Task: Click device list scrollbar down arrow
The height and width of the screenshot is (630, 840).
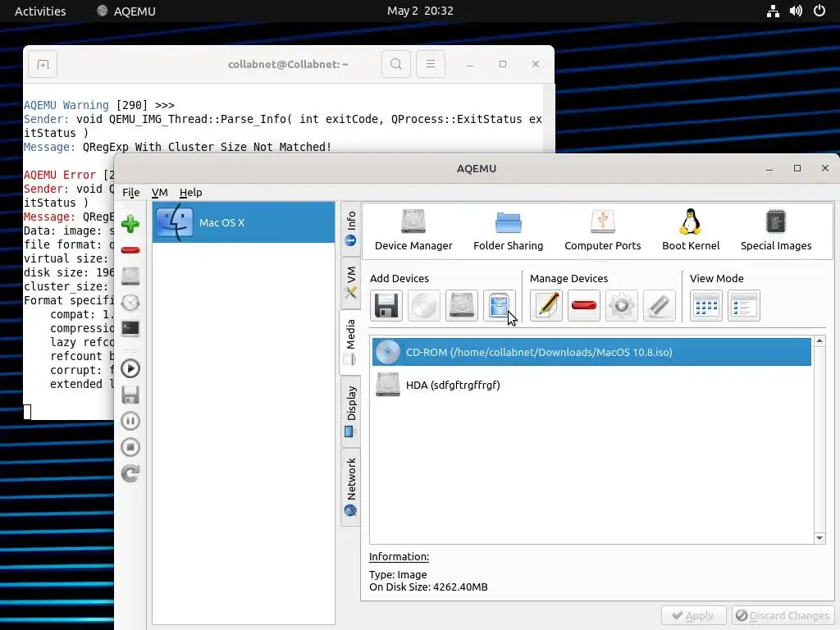Action: [x=819, y=538]
